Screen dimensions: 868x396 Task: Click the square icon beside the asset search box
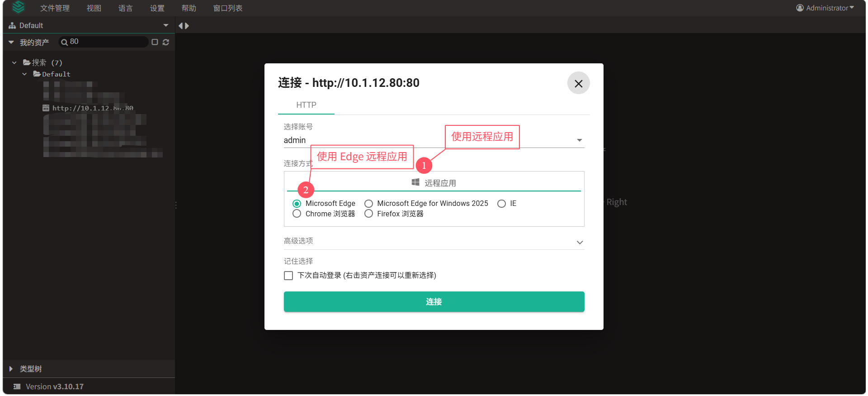(155, 42)
